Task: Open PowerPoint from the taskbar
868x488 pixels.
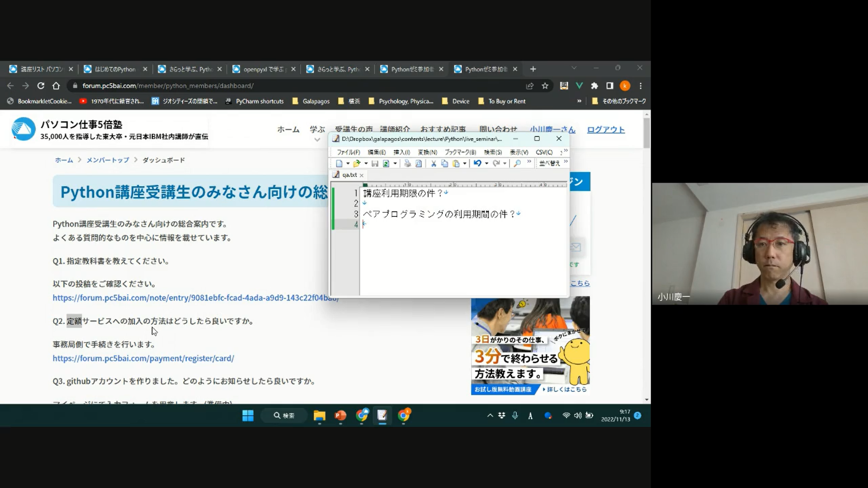Action: click(x=340, y=416)
